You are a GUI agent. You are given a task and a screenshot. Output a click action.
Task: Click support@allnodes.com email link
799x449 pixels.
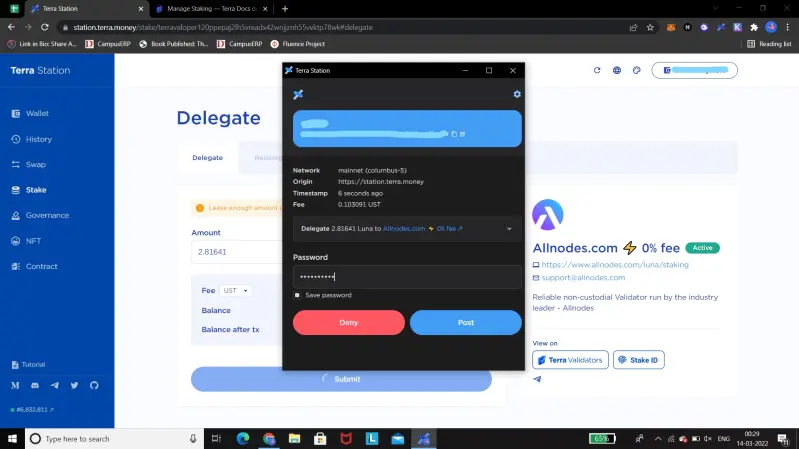583,278
